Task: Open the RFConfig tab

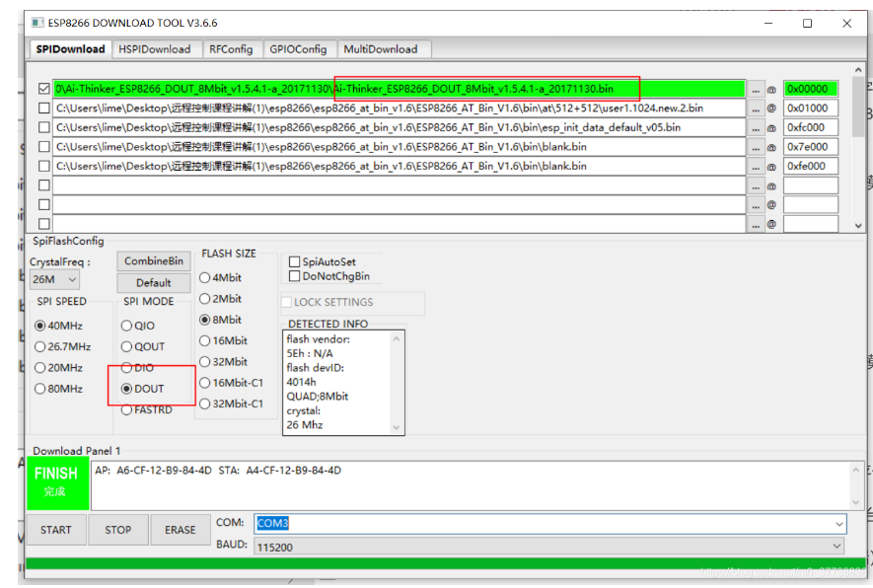Action: (x=231, y=49)
